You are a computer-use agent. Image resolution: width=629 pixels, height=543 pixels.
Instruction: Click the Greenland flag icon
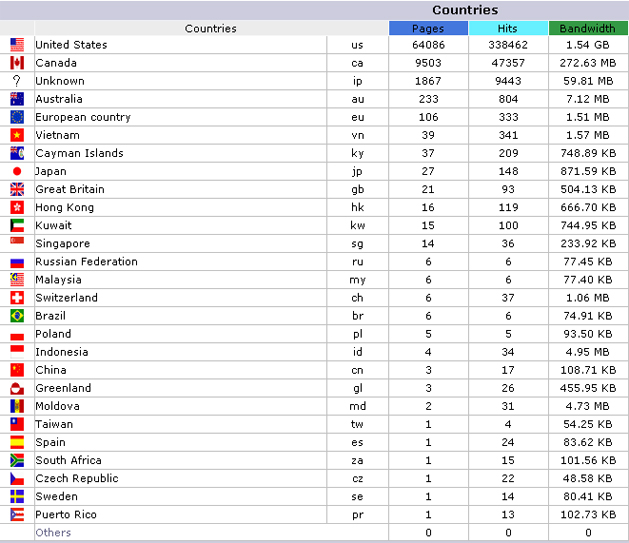click(x=17, y=388)
